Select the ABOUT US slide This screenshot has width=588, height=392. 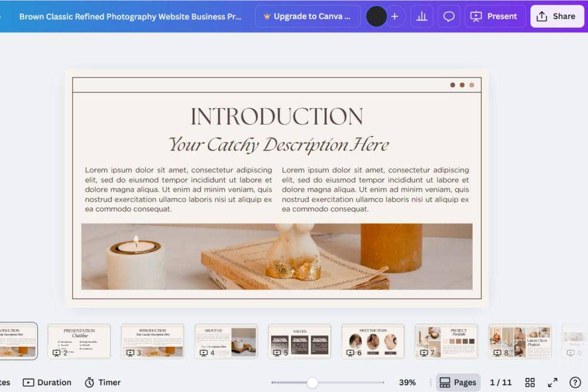click(x=226, y=340)
